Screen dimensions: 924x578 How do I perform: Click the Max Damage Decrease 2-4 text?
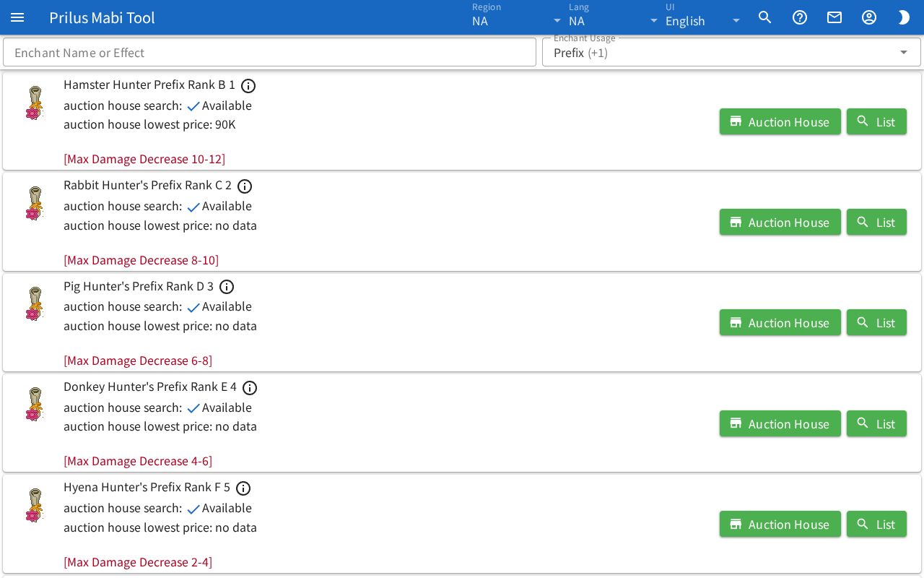(138, 561)
